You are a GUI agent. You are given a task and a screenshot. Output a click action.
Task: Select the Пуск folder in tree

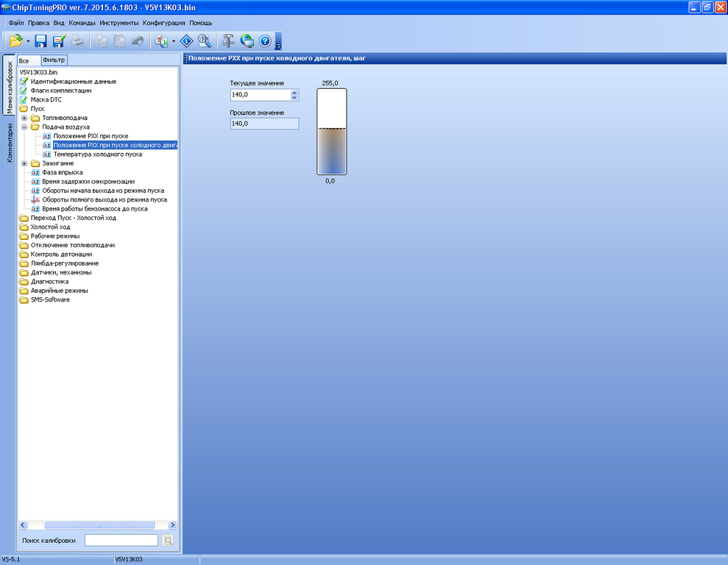point(38,109)
